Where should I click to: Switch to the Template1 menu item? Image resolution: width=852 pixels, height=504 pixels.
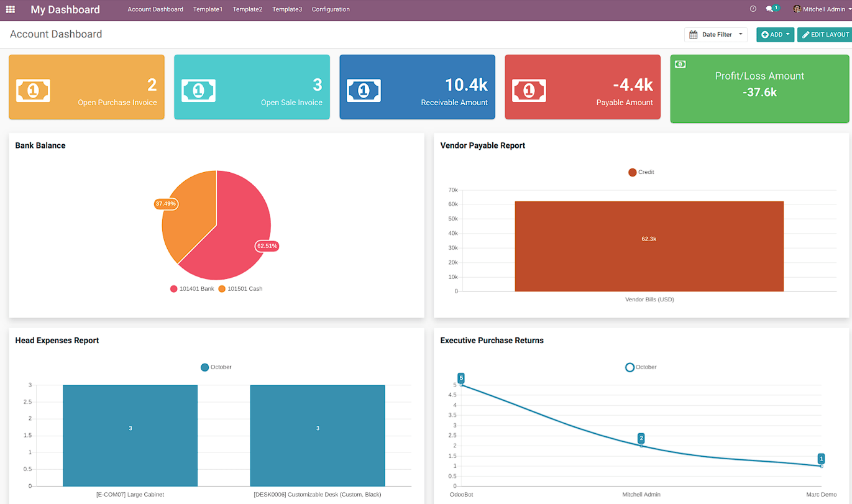208,9
